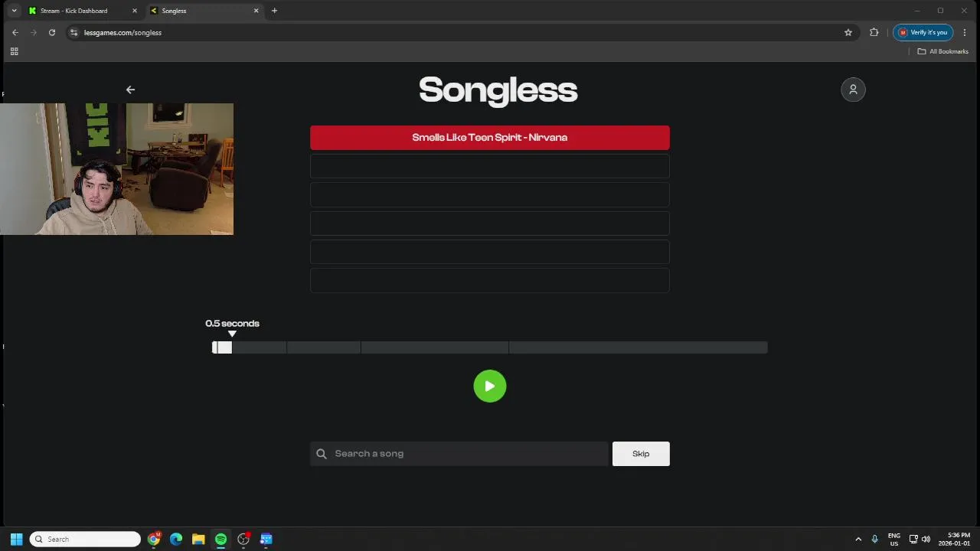Select the Songless browser tab
980x551 pixels.
[203, 11]
